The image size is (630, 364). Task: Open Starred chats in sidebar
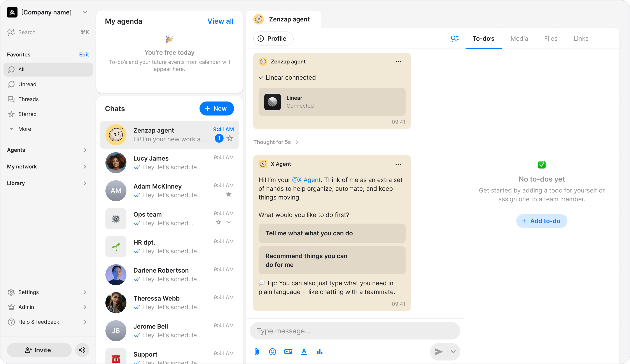48,114
